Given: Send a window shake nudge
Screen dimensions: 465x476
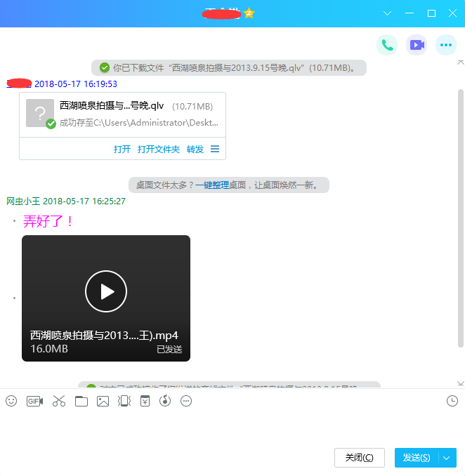Looking at the screenshot, I should tap(124, 401).
